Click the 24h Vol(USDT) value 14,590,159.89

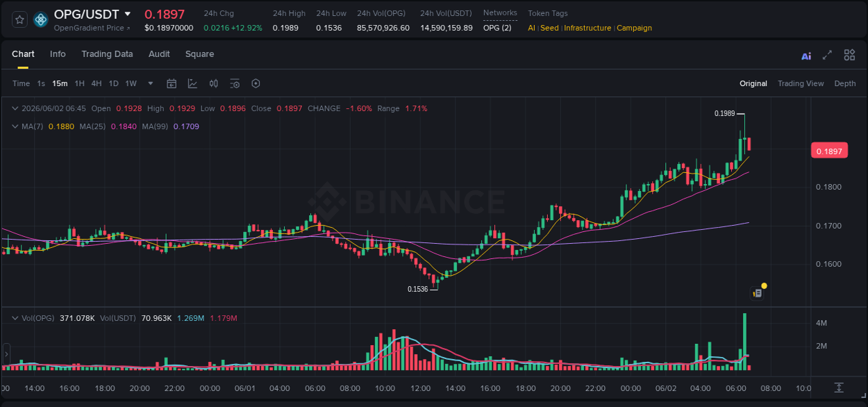click(446, 28)
